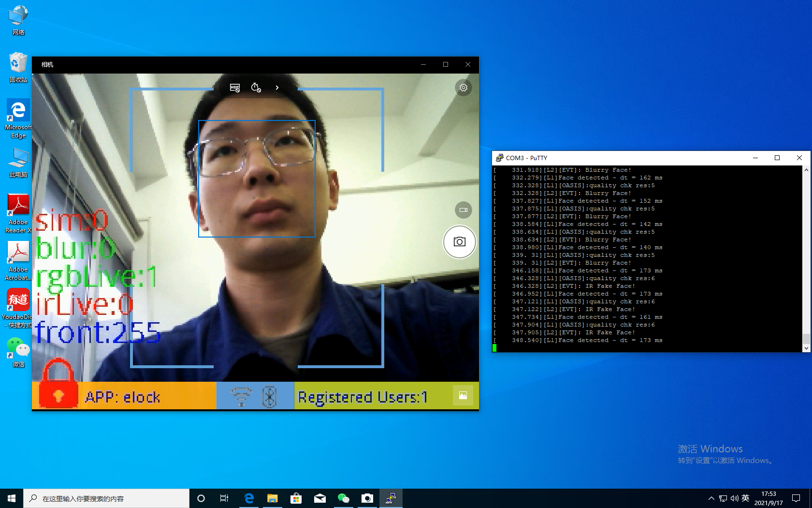Open the photo timer setting

[x=256, y=88]
